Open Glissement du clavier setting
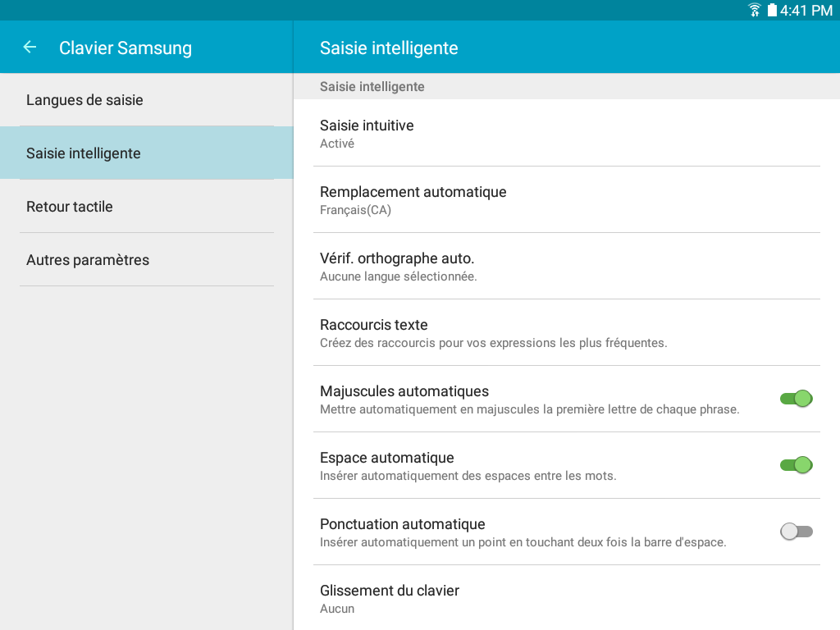Image resolution: width=840 pixels, height=630 pixels. click(567, 598)
